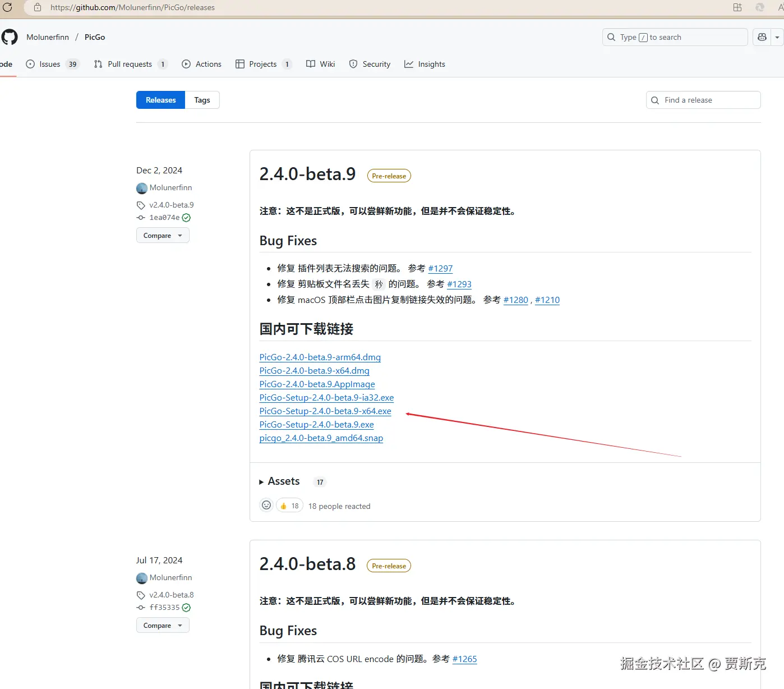Viewport: 784px width, 689px height.
Task: Open the PicGo repository link in header
Action: (95, 37)
